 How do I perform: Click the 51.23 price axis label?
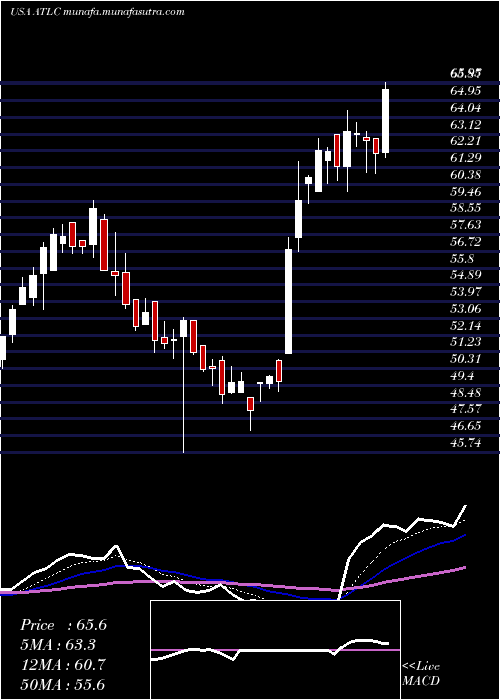point(465,342)
